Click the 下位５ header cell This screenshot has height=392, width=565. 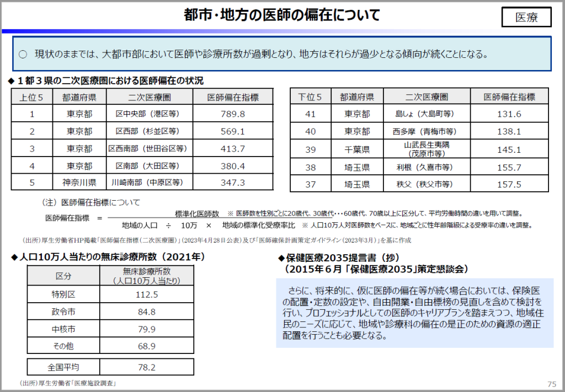pos(310,97)
